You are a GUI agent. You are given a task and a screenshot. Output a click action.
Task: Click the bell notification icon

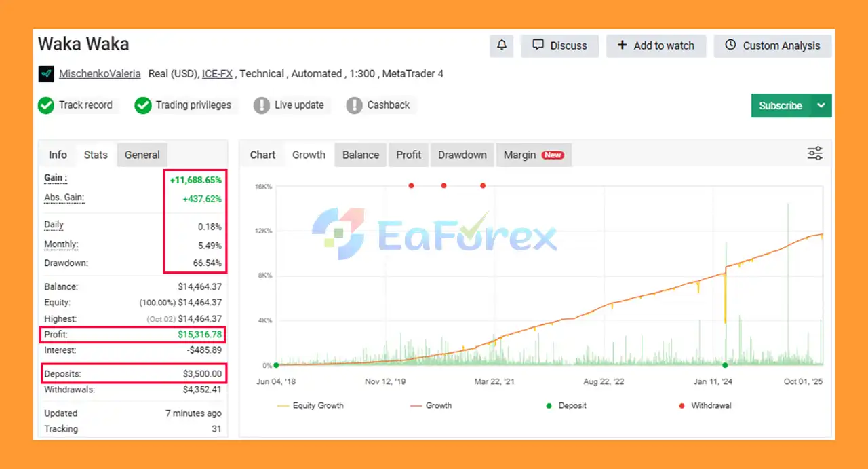click(502, 45)
